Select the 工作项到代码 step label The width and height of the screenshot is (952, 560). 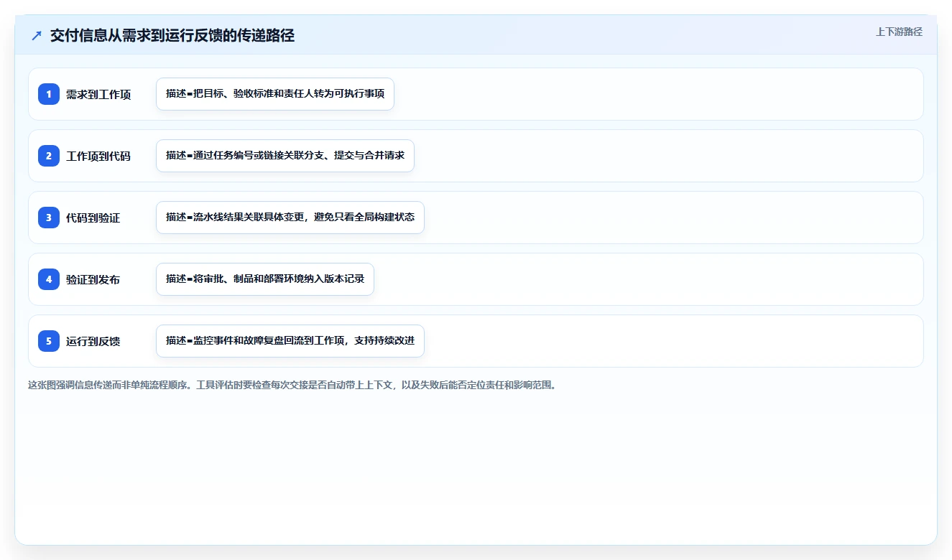pos(98,156)
